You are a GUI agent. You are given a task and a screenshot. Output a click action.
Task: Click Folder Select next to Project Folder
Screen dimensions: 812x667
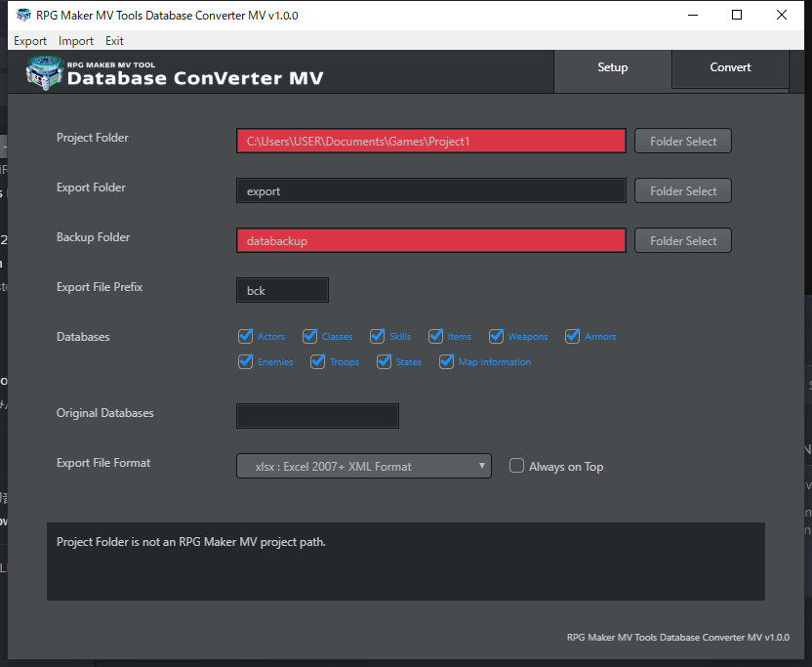pyautogui.click(x=682, y=140)
